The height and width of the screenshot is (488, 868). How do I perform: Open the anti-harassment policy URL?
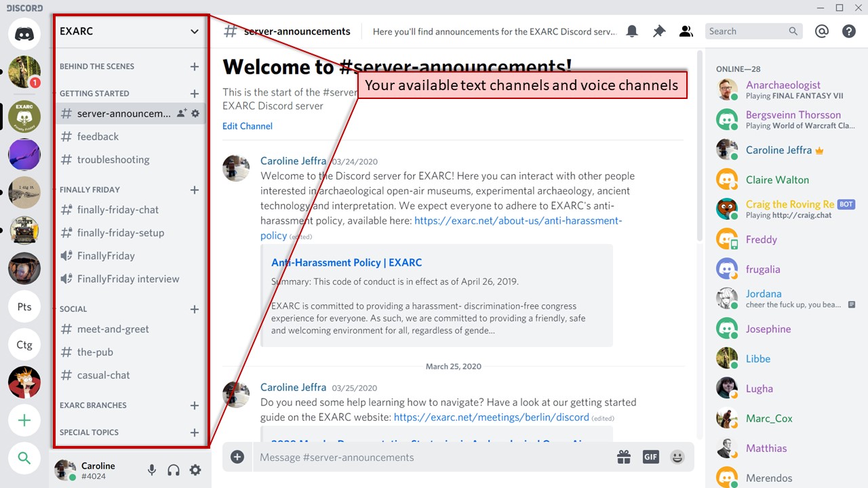click(x=517, y=221)
